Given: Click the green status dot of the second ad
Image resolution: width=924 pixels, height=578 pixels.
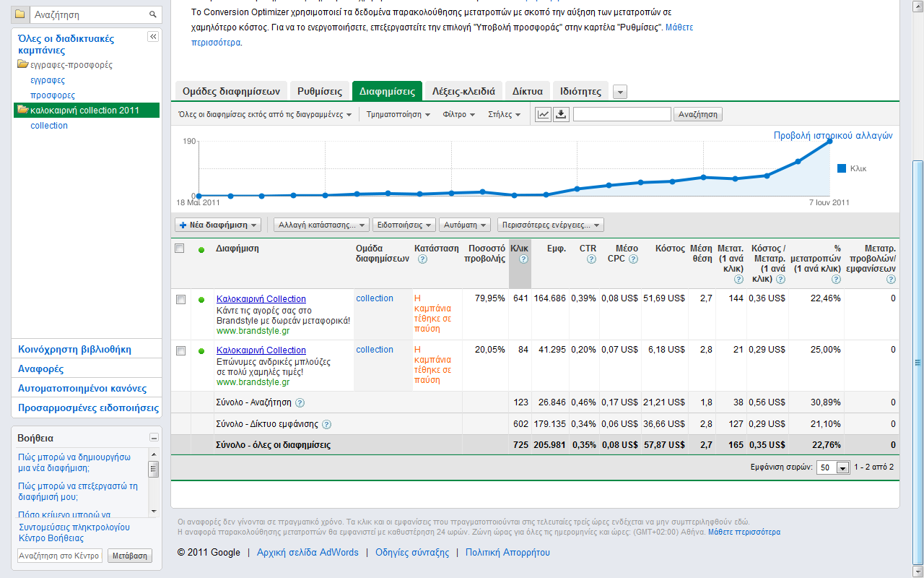Looking at the screenshot, I should [x=201, y=351].
